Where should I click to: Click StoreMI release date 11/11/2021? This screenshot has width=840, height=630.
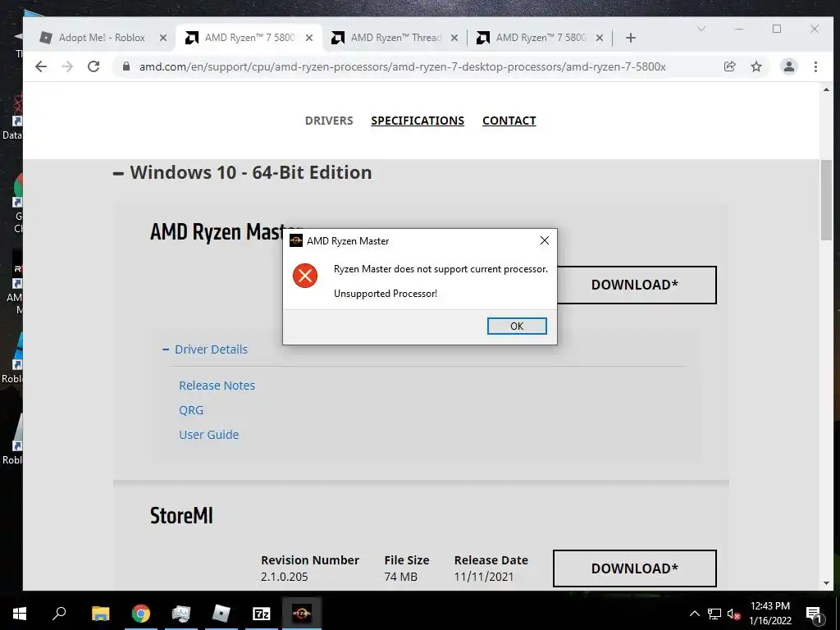pos(484,577)
